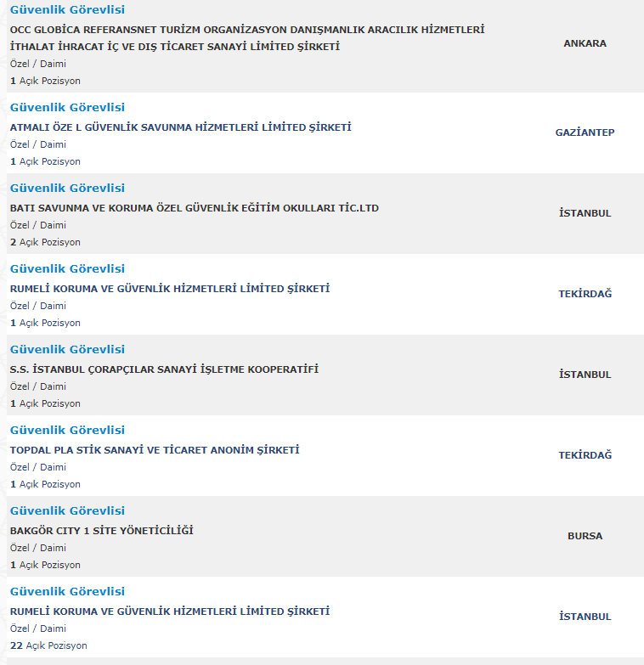Open Rumeli Koruma's Tekirdağ Güvenlik Görevlisi listing
The width and height of the screenshot is (644, 665).
click(67, 269)
